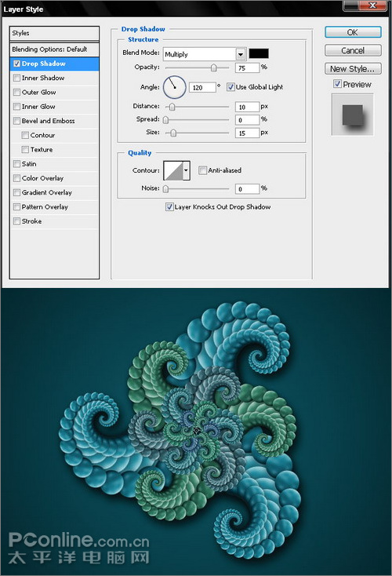Viewport: 392px width, 576px height.
Task: Click the Size value field
Action: (x=248, y=133)
